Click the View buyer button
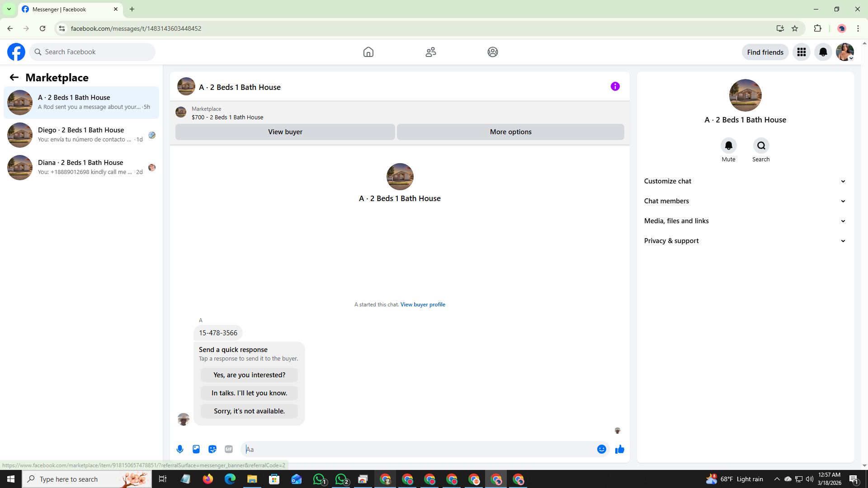This screenshot has width=868, height=488. click(x=285, y=132)
